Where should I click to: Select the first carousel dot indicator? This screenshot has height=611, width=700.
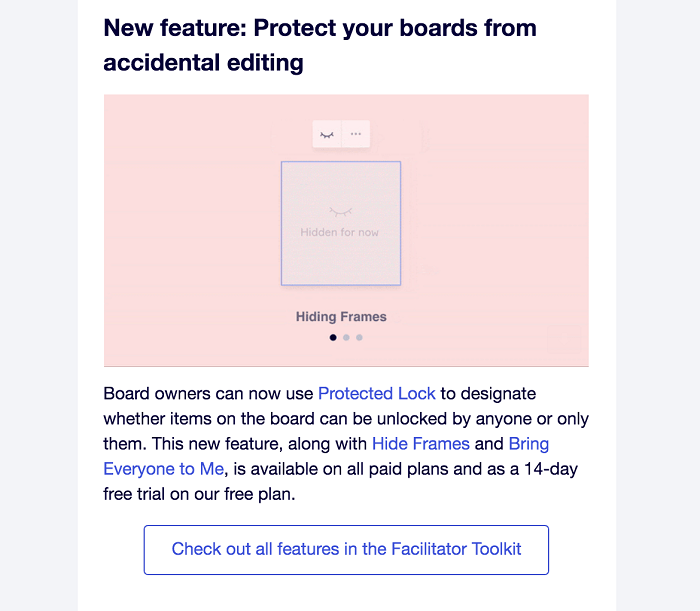[x=333, y=337]
